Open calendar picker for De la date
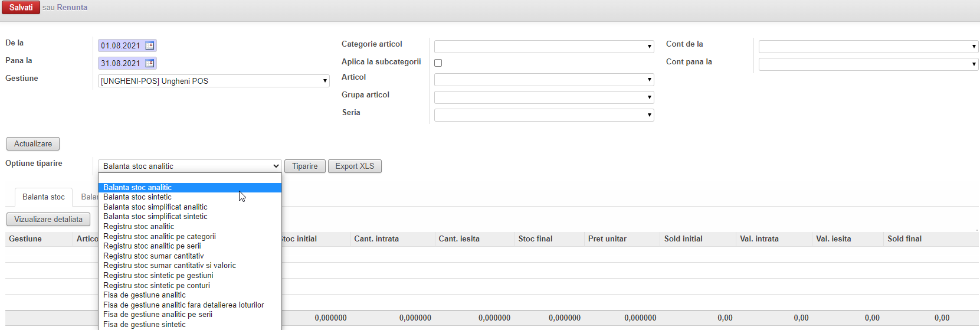The image size is (980, 330). coord(149,45)
